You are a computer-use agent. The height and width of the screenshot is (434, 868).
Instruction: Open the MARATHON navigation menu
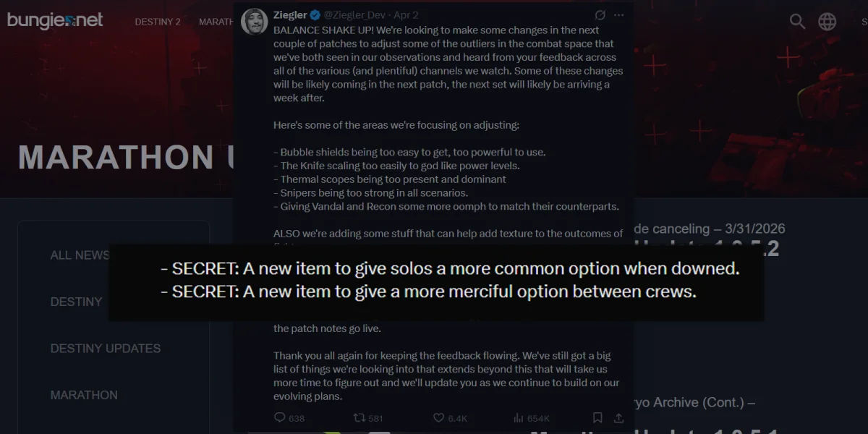click(x=216, y=22)
